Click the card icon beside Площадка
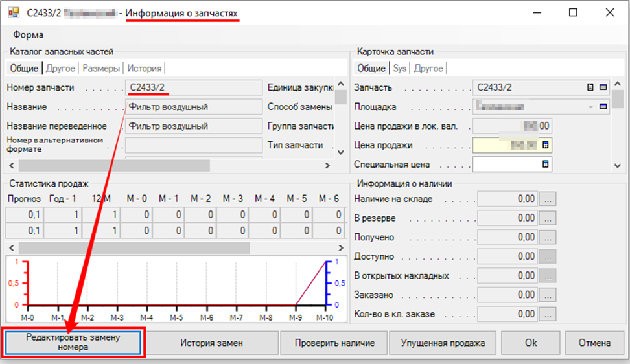 tap(603, 107)
